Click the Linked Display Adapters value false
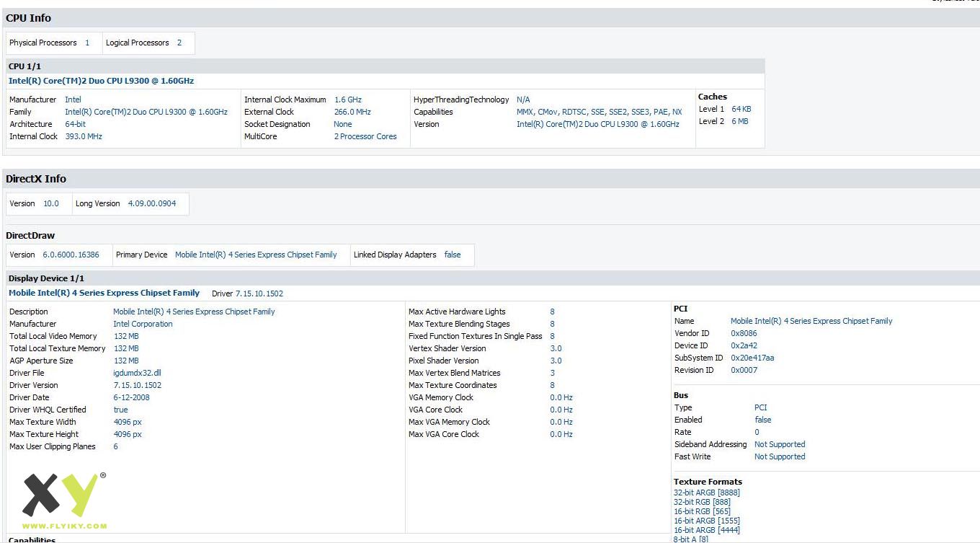Viewport: 980px width, 543px height. click(453, 255)
